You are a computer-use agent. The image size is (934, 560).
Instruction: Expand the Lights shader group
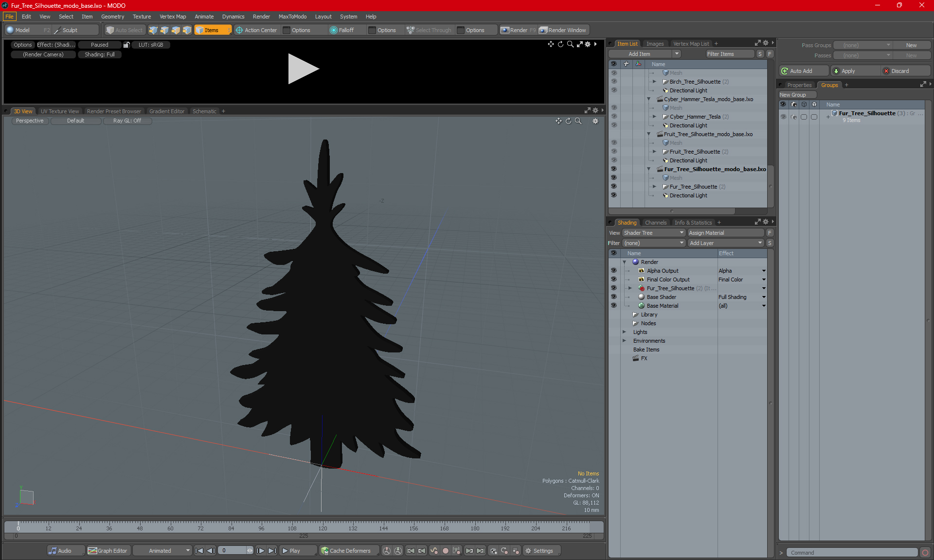click(625, 332)
